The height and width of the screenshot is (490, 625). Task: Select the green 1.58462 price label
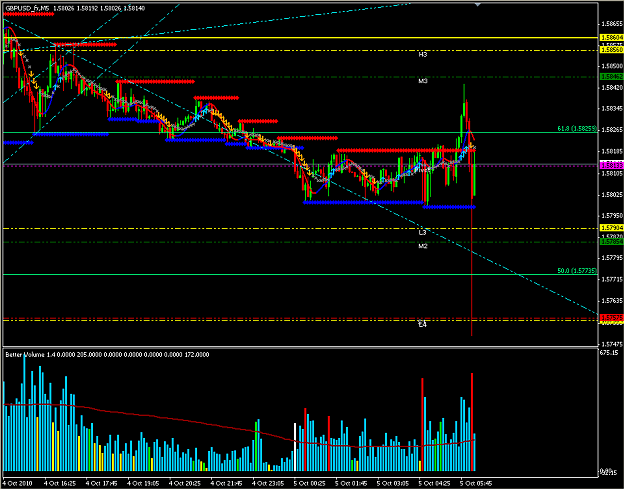612,77
